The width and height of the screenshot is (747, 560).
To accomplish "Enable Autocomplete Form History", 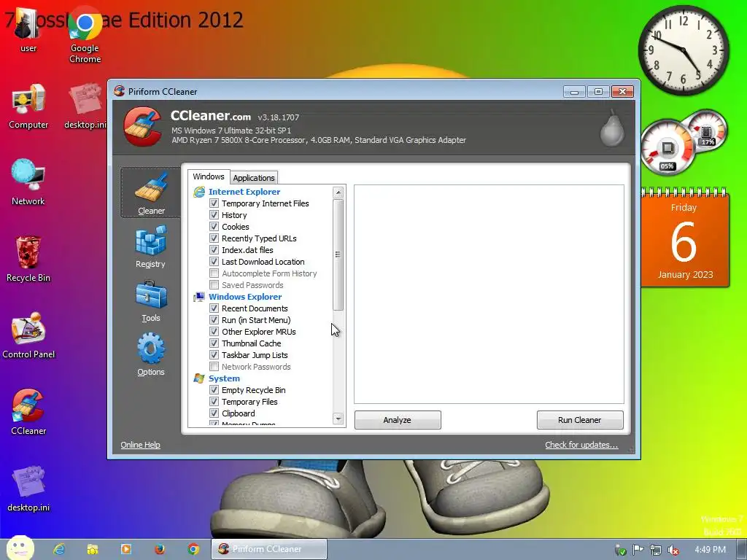I will (214, 273).
